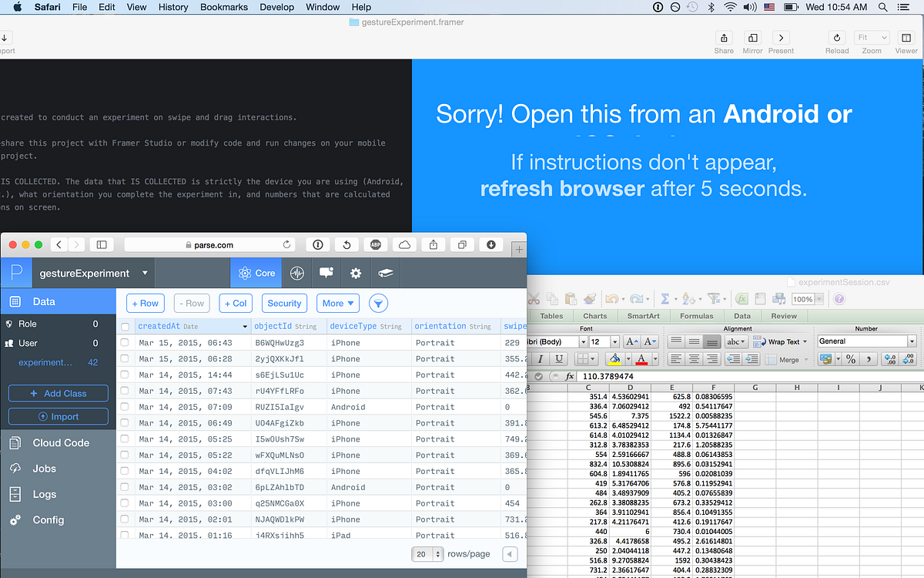924x578 pixels.
Task: Switch to Excel Formulas ribbon tab
Action: tap(698, 316)
